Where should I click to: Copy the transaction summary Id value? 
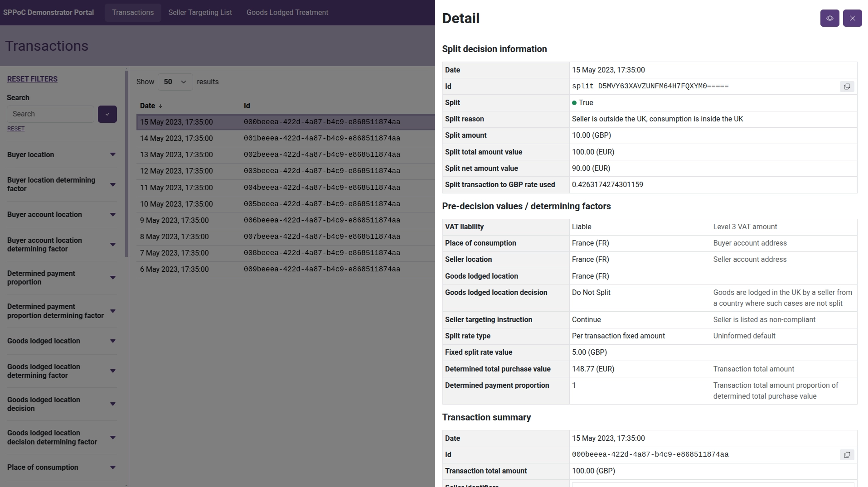(x=847, y=454)
